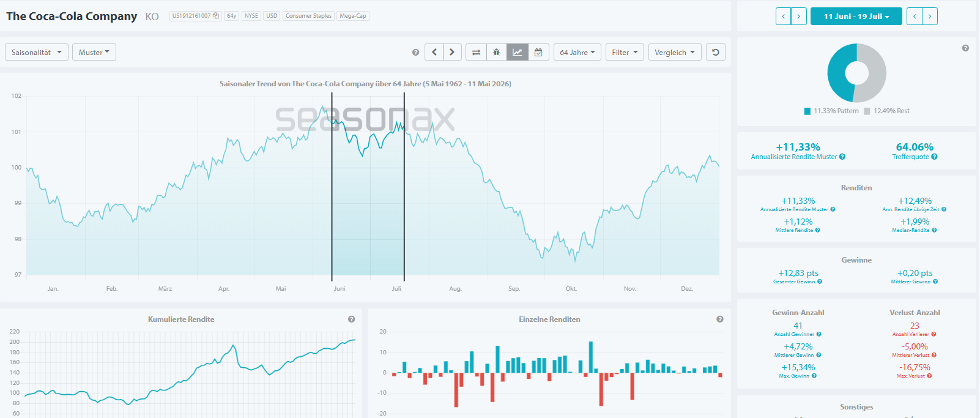Click help icon beside Ann. Rendite übrige Zeit
Screen dimensions: 980x418
[944, 209]
